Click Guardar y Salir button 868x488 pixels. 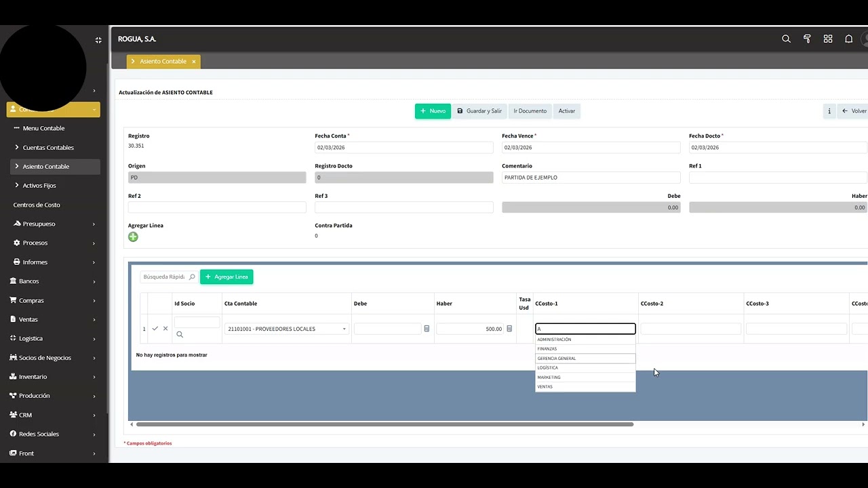pyautogui.click(x=479, y=111)
